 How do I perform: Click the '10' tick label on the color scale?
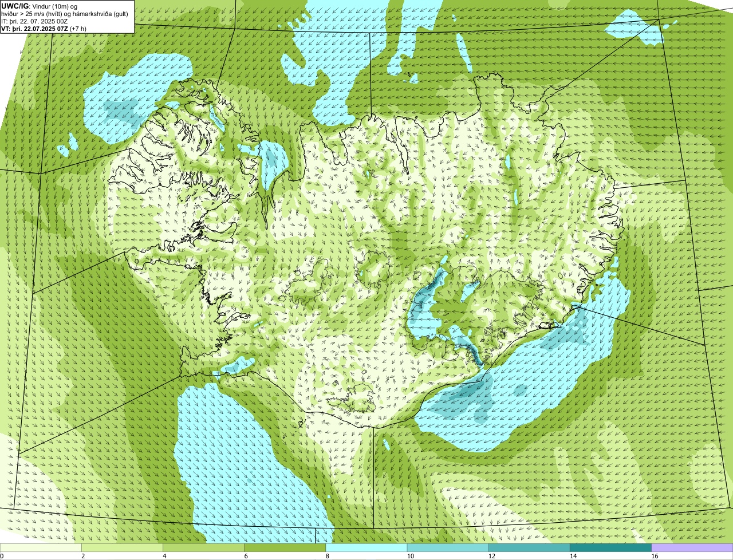point(410,556)
